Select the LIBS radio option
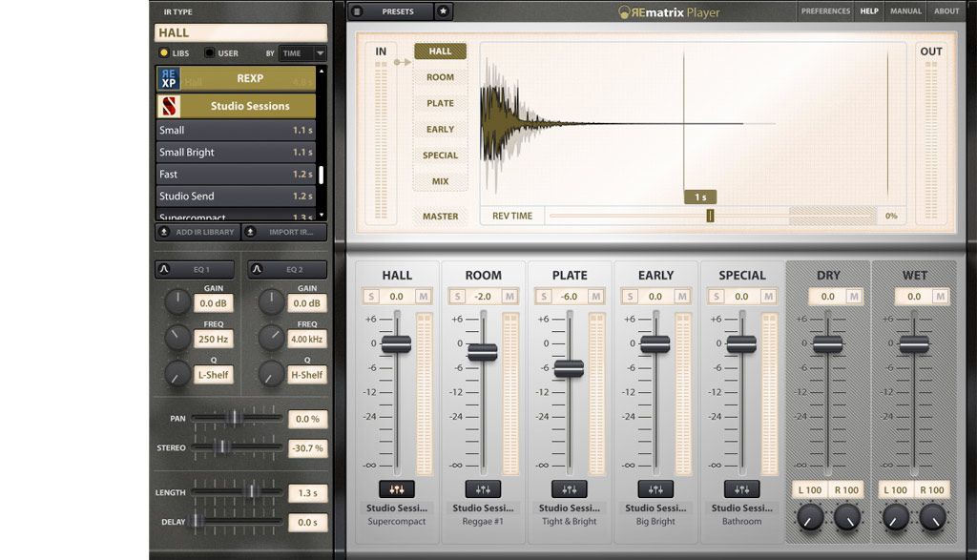 (x=164, y=53)
